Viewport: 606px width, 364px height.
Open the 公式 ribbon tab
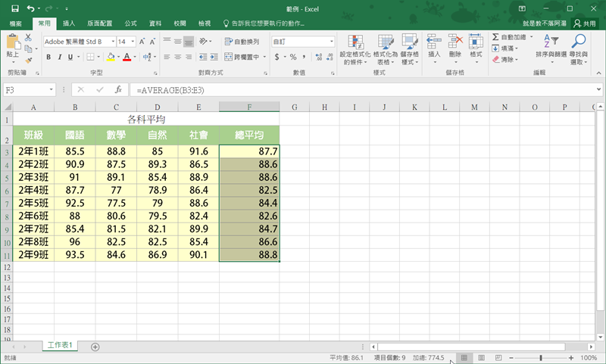[x=130, y=23]
